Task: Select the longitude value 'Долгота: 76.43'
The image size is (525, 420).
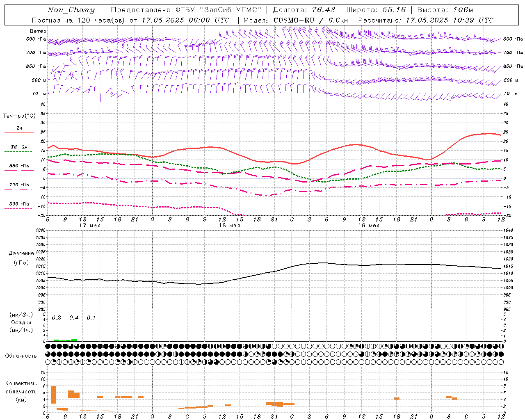Action: [x=304, y=10]
